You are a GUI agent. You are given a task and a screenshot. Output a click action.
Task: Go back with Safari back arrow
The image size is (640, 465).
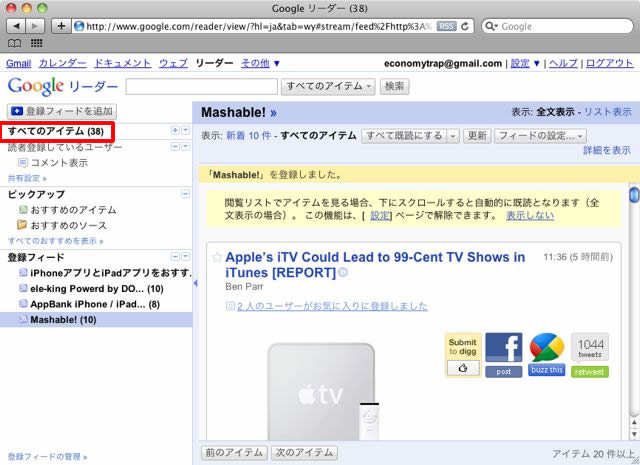coord(16,26)
